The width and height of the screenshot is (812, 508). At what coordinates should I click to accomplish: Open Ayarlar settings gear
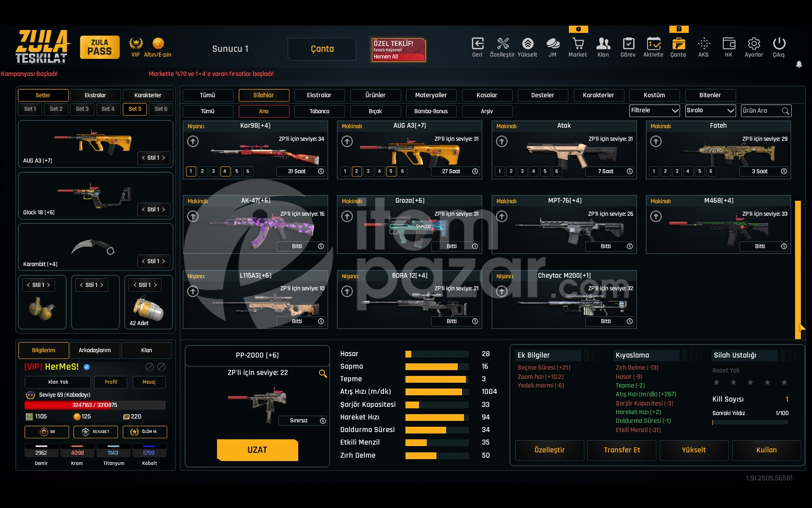coord(754,44)
